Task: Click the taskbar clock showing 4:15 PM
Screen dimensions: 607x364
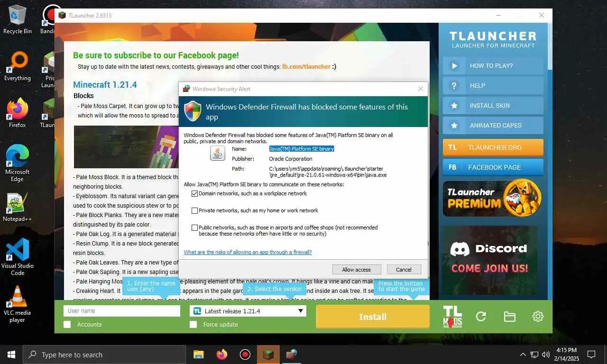Action: pyautogui.click(x=567, y=355)
